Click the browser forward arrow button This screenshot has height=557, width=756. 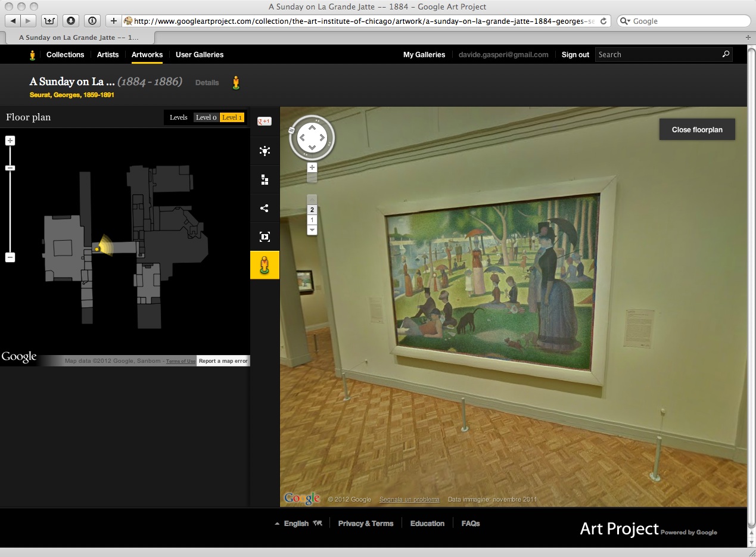[x=29, y=21]
